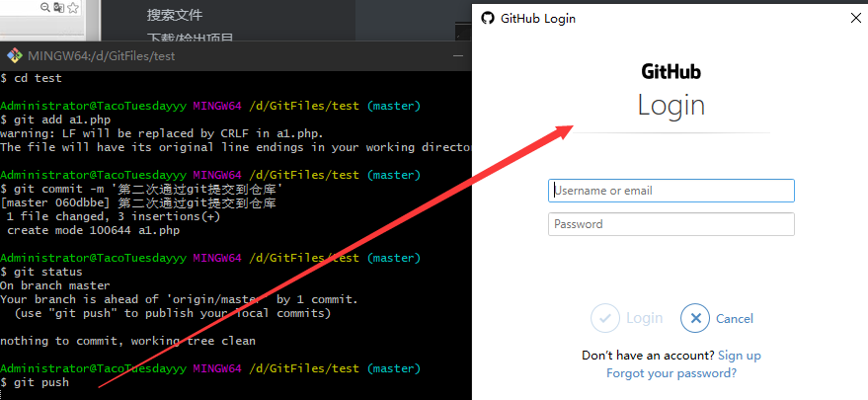Click the '$ git add a1.php' terminal line
Screen dimensions: 868x400
(55, 120)
